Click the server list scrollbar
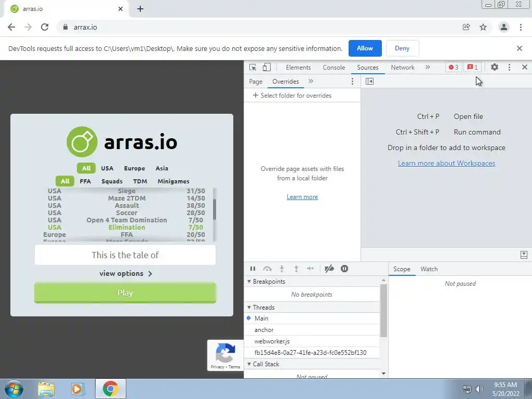 (x=215, y=209)
